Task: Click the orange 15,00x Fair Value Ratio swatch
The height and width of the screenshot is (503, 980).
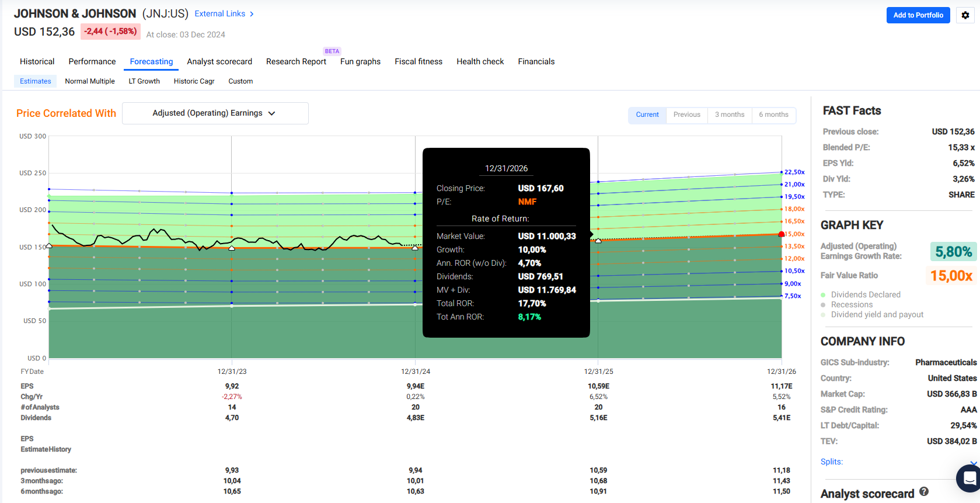Action: [x=951, y=276]
